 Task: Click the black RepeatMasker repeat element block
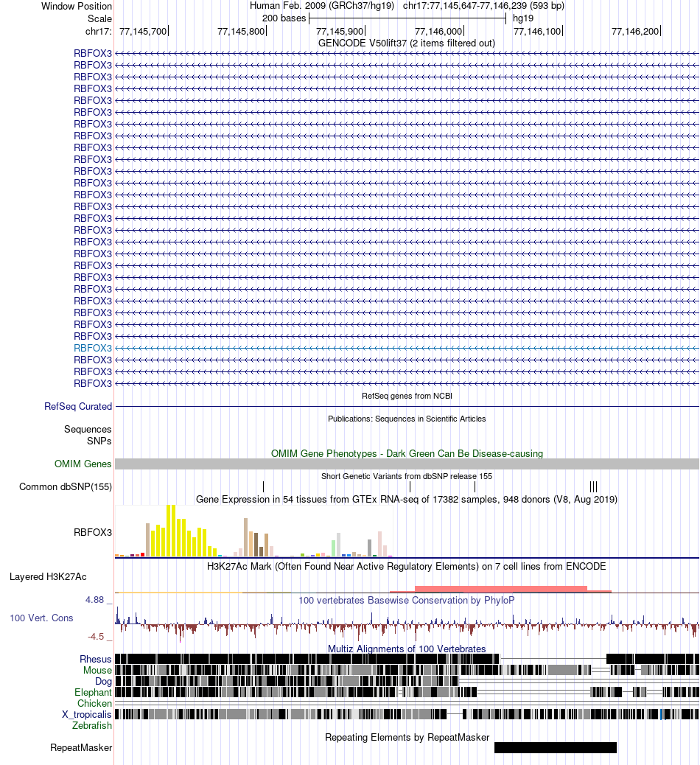[x=556, y=747]
